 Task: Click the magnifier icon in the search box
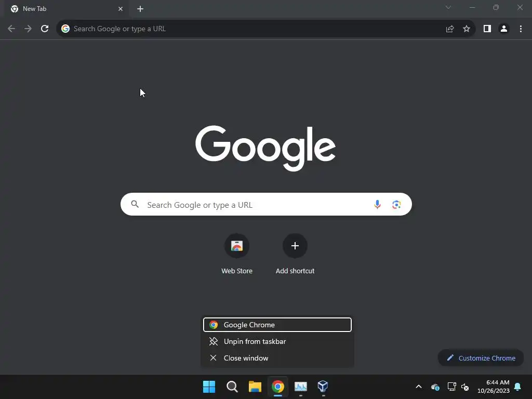[135, 204]
